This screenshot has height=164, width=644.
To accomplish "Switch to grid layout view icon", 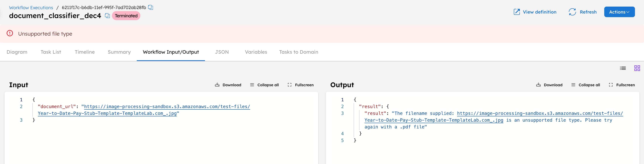I will click(x=637, y=68).
